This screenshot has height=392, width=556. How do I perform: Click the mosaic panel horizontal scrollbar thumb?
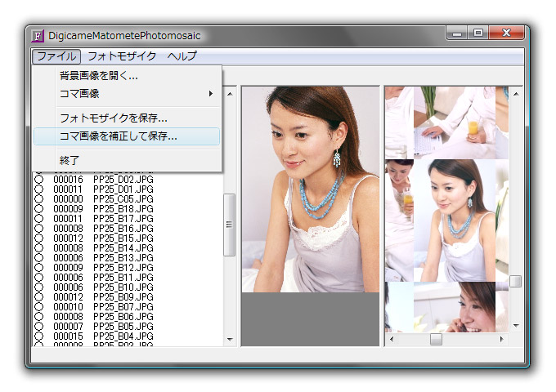pyautogui.click(x=436, y=339)
